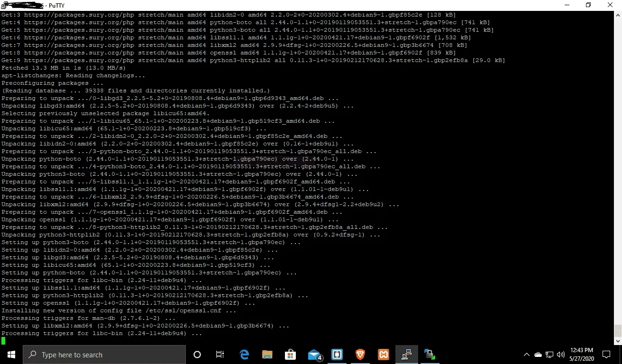Click 'Unpacking libgd3:amd64' line

(x=178, y=106)
